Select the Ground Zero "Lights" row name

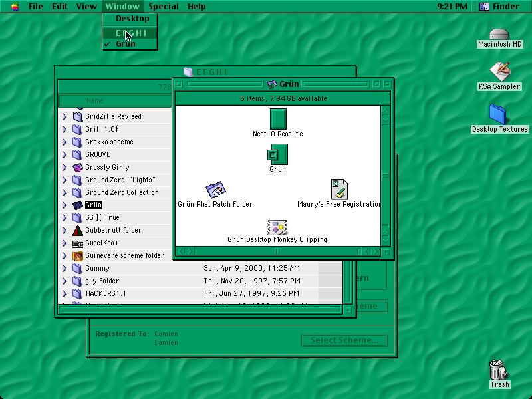click(x=120, y=180)
